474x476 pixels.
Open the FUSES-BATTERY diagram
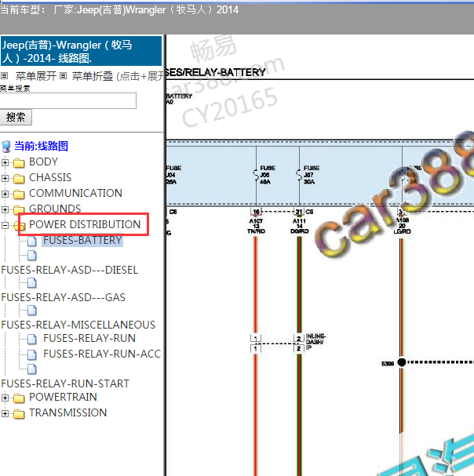[x=82, y=240]
